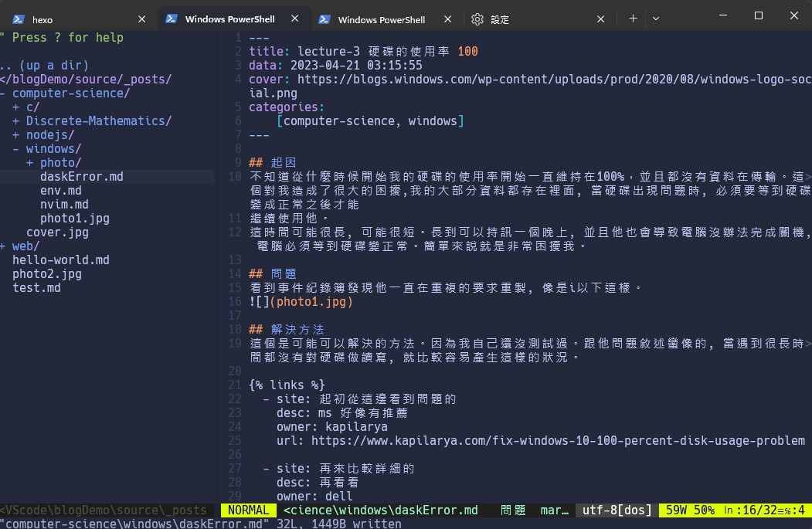The width and height of the screenshot is (812, 529).
Task: Click the settings gear icon on 設定 tab
Action: pyautogui.click(x=477, y=19)
